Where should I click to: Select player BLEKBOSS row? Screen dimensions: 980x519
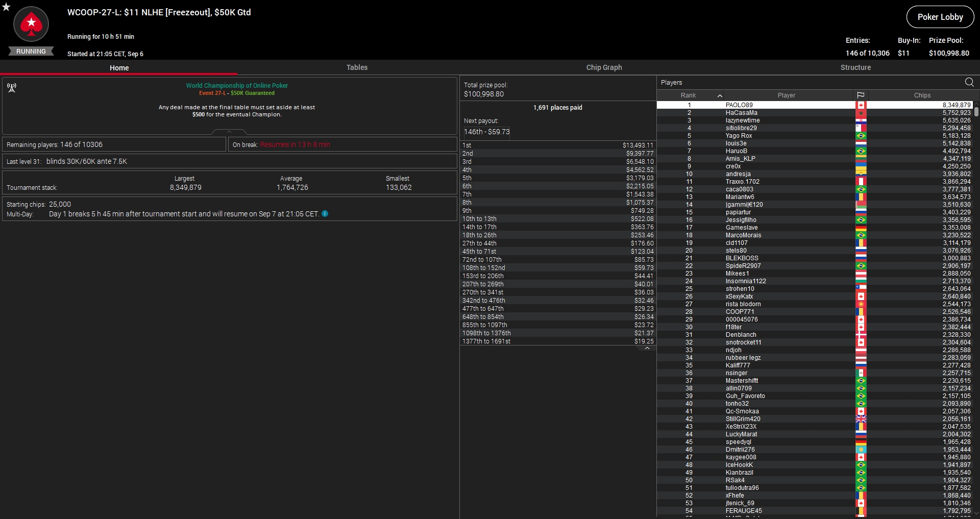pyautogui.click(x=815, y=258)
